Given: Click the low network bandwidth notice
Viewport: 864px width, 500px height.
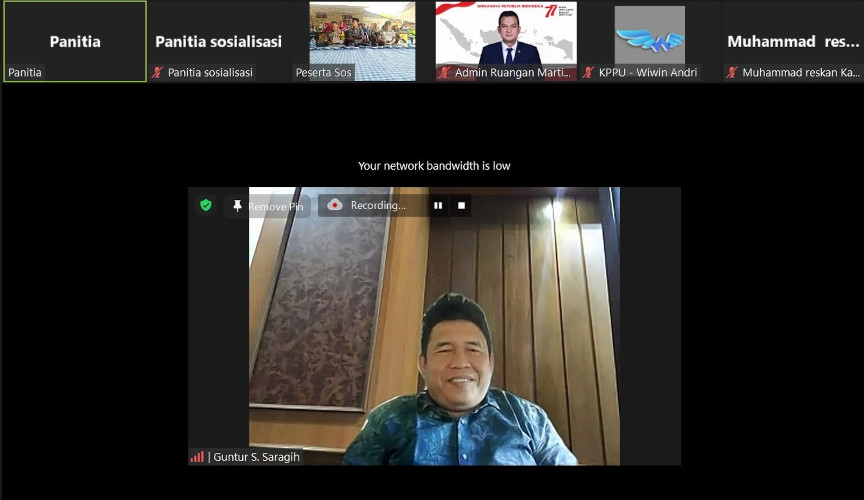Looking at the screenshot, I should [434, 166].
